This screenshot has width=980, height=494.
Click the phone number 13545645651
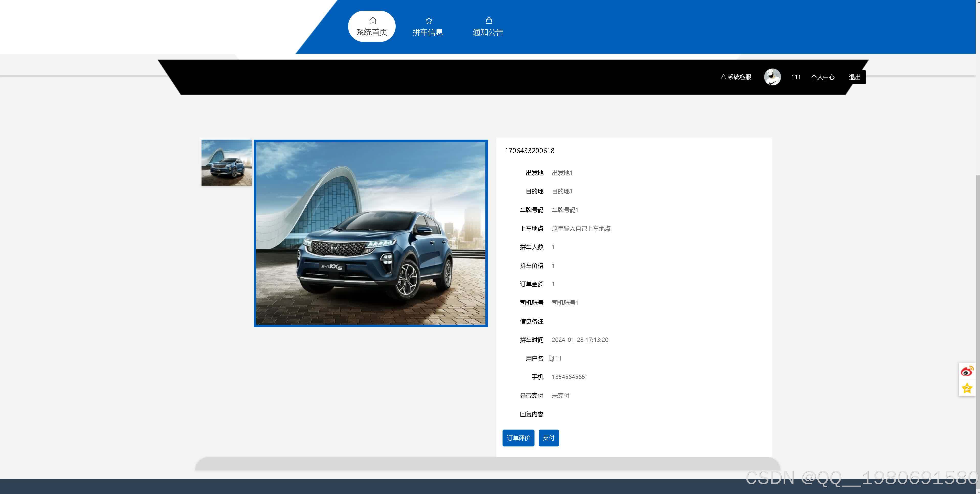click(570, 377)
